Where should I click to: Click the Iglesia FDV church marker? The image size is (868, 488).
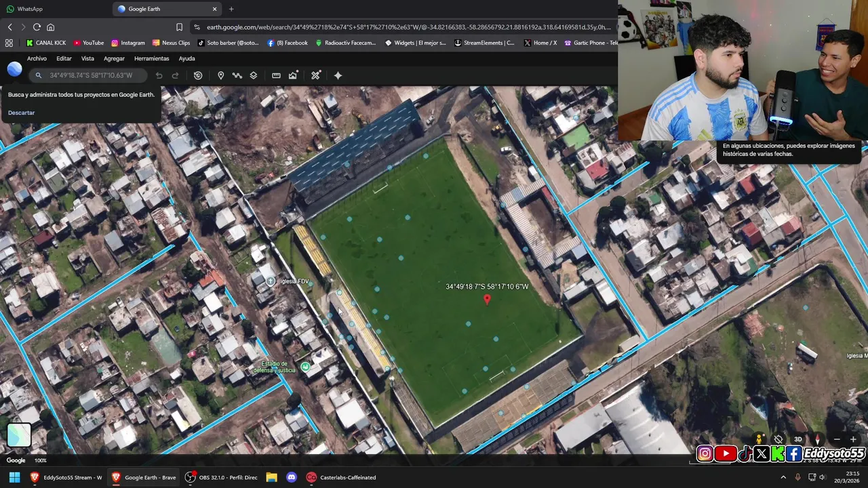271,281
